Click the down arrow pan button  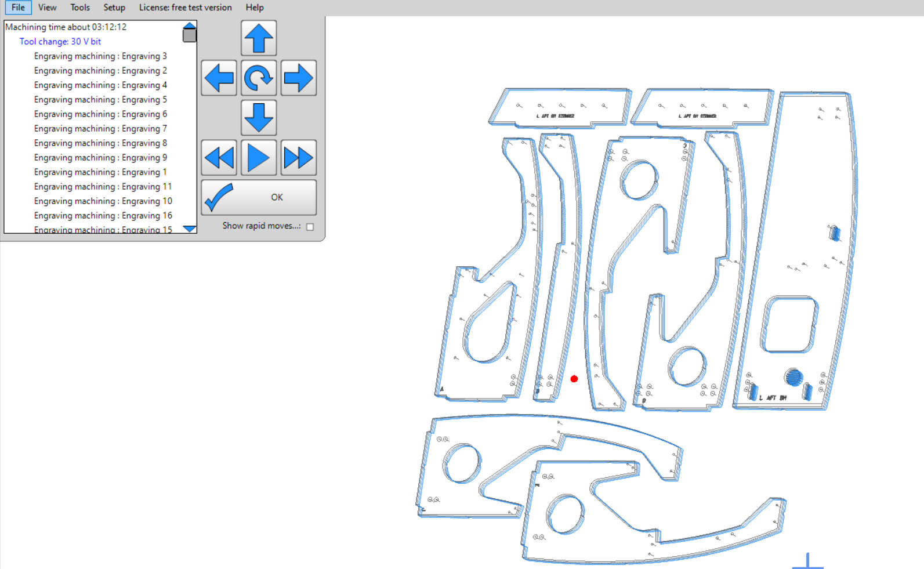tap(259, 118)
